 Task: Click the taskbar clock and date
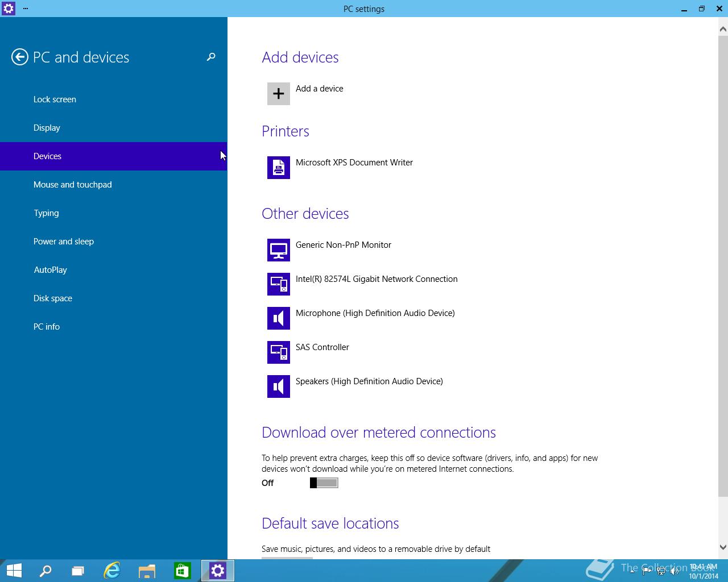pos(704,572)
